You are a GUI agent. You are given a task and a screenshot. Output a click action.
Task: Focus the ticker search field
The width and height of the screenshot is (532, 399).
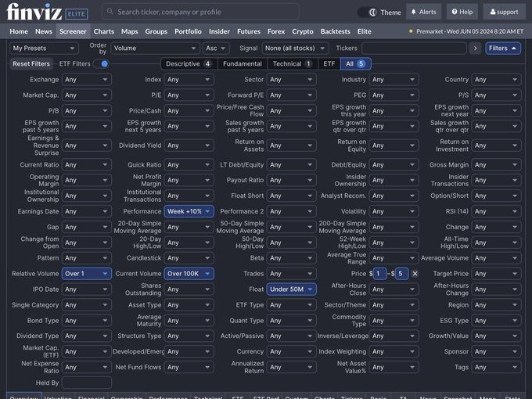tap(200, 12)
